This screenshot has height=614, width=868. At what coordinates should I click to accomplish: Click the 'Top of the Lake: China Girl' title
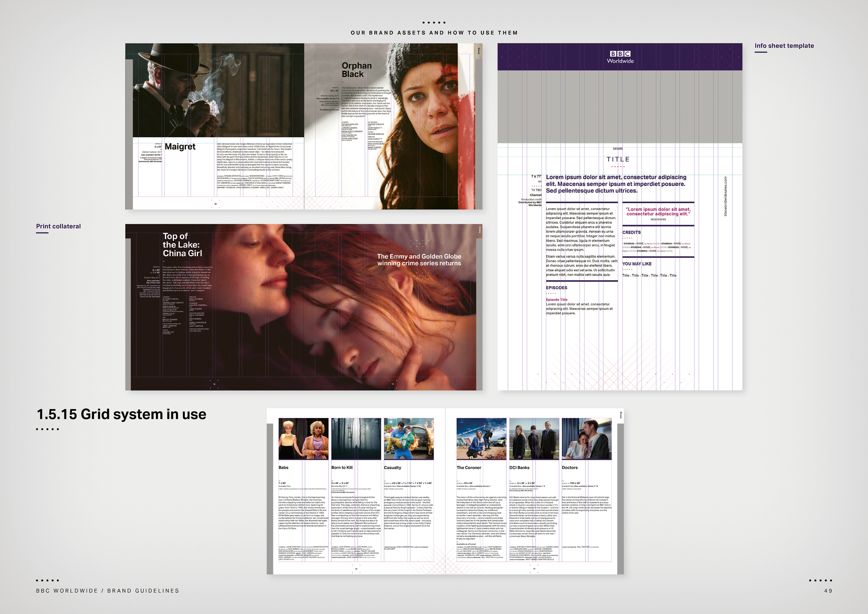coord(182,245)
